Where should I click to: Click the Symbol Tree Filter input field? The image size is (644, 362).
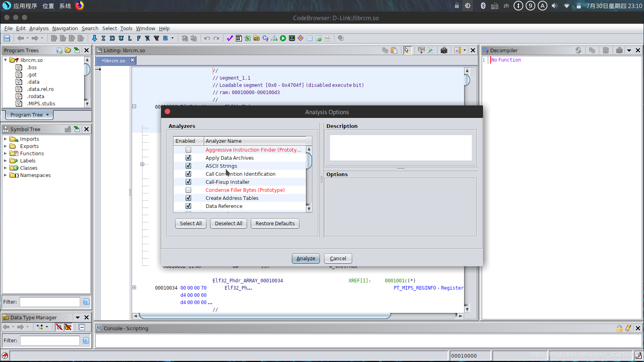coord(50,302)
